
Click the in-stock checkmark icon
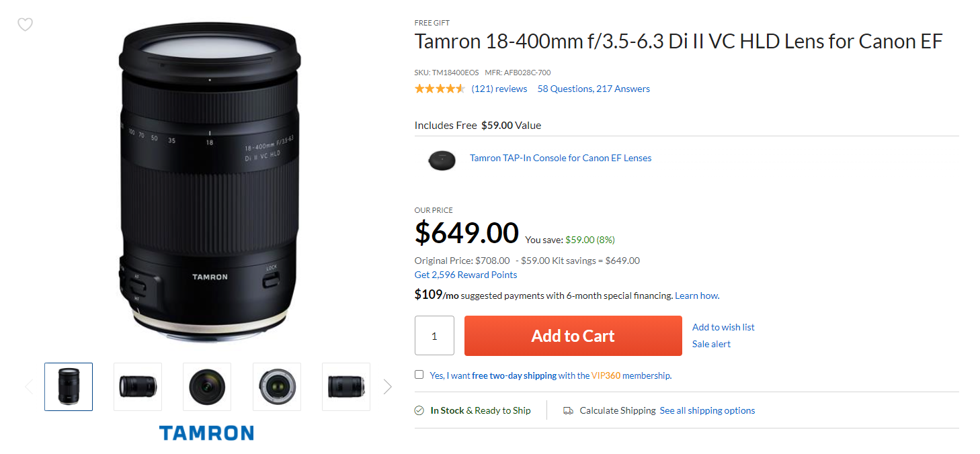pyautogui.click(x=419, y=410)
